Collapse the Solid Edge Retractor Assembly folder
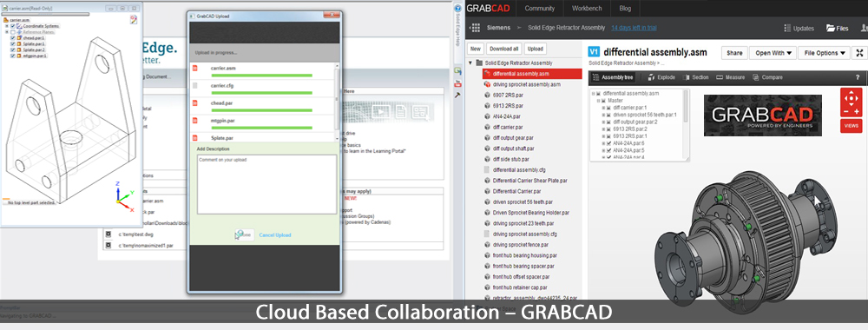Screen dimensions: 868x330 471,63
